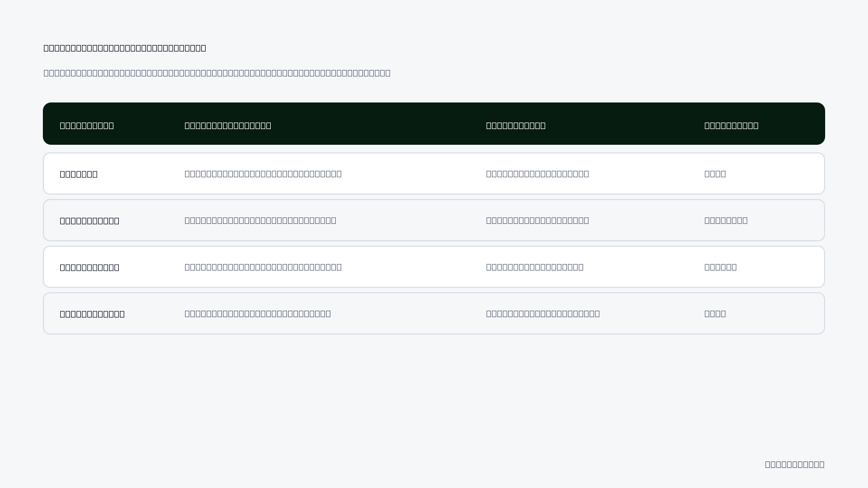Click last-column value in fourth table row
The image size is (868, 488).
(715, 313)
